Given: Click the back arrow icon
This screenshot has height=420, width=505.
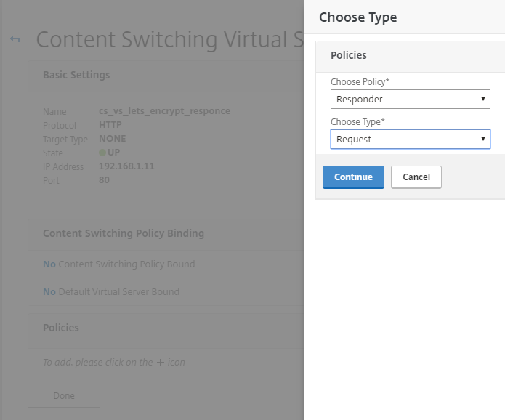Looking at the screenshot, I should tap(15, 39).
